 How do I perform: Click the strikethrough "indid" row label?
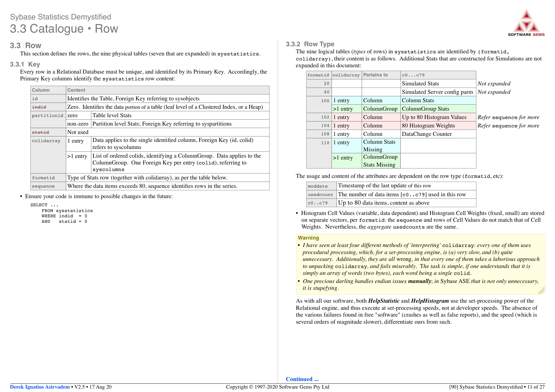(39, 107)
